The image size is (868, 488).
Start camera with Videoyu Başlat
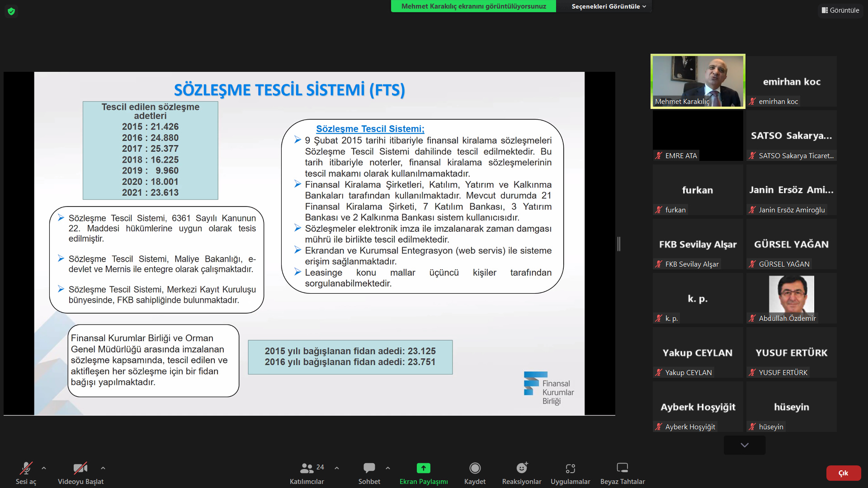(80, 469)
